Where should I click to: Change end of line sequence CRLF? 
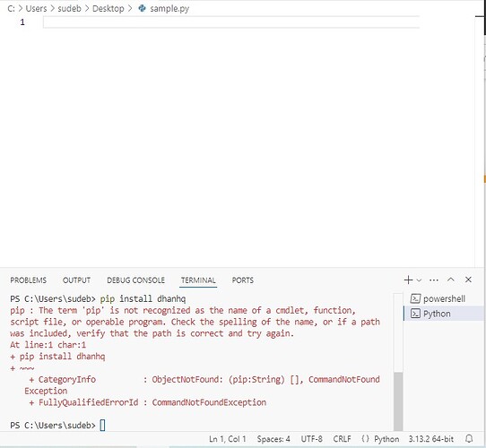[342, 439]
